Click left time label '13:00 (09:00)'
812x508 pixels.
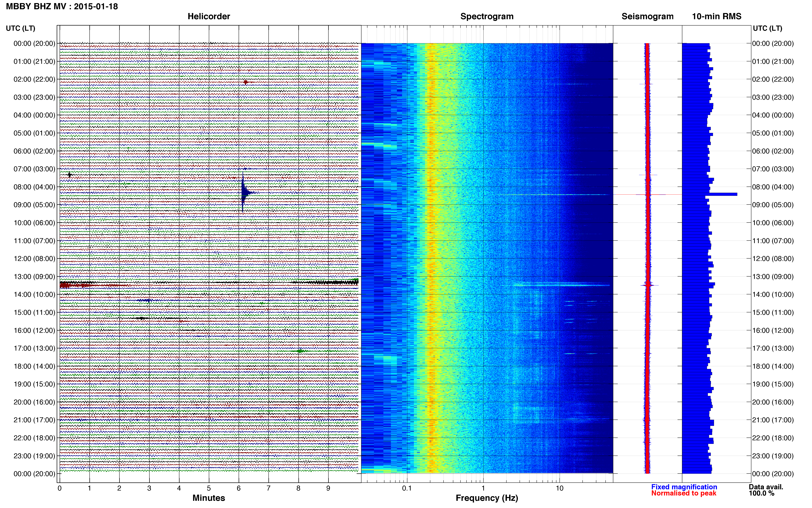(x=34, y=277)
